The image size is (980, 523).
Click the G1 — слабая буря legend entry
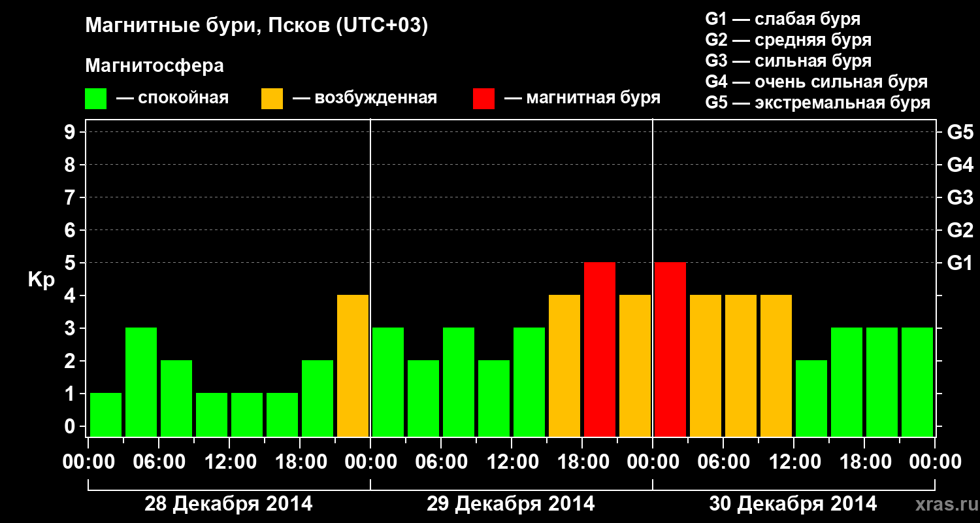pos(783,19)
